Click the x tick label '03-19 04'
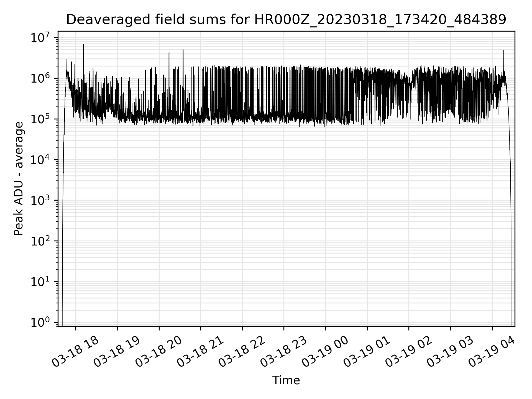The height and width of the screenshot is (399, 532). pyautogui.click(x=492, y=352)
